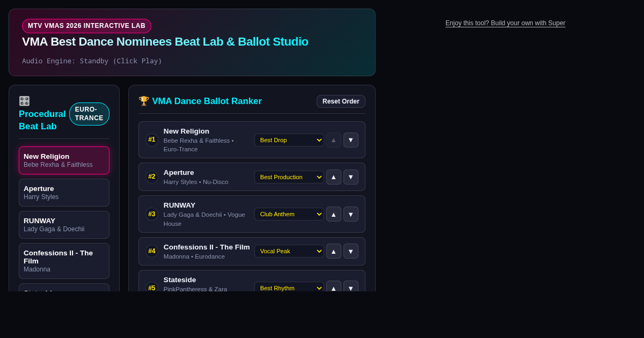
Task: Click rank badge #5
Action: tap(152, 288)
